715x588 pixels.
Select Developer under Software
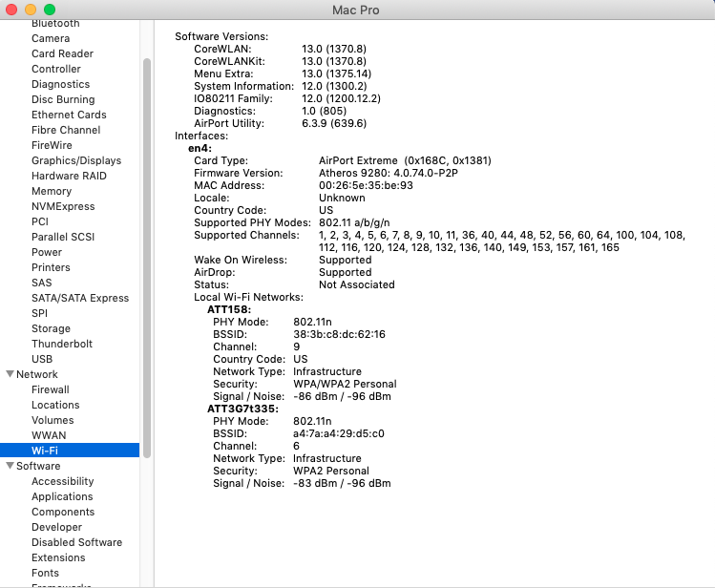coord(56,527)
